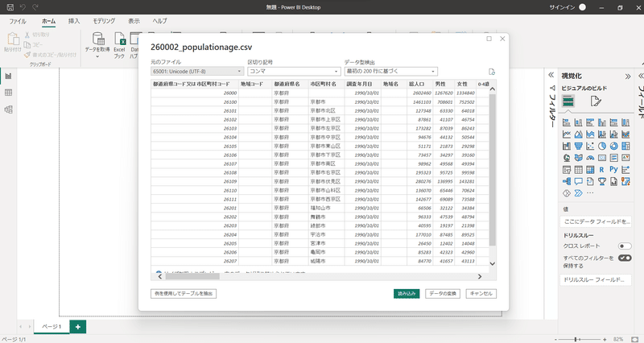Image resolution: width=644 pixels, height=343 pixels.
Task: Click Get Data (データを取得) button
Action: coord(97,45)
